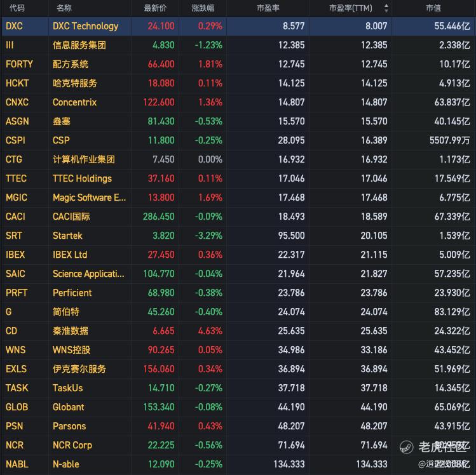Select ticker CSPI
The image size is (476, 475).
tap(15, 140)
